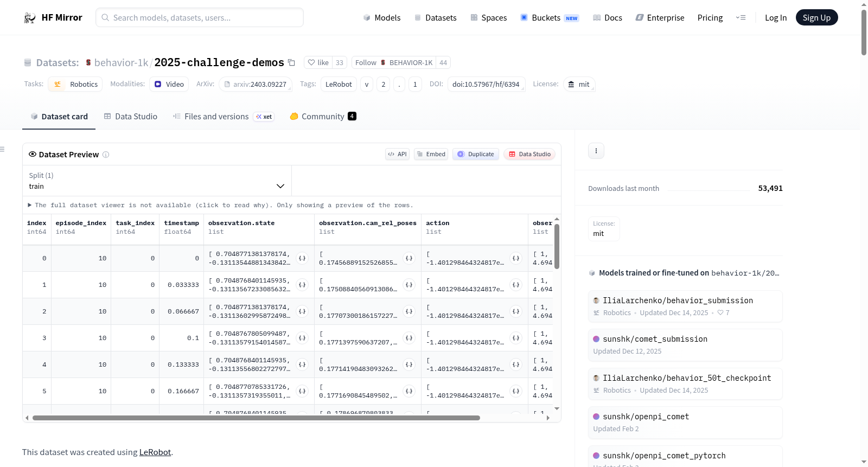This screenshot has width=868, height=467.
Task: Expand observation.state JSON in row 2
Action: point(303,311)
